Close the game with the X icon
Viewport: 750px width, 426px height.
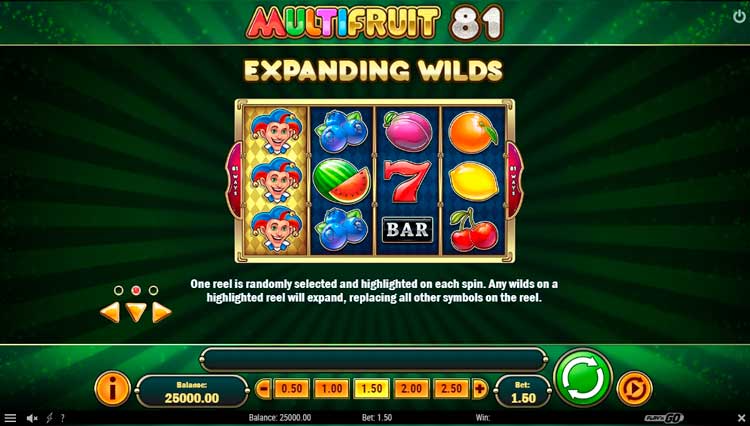741,418
